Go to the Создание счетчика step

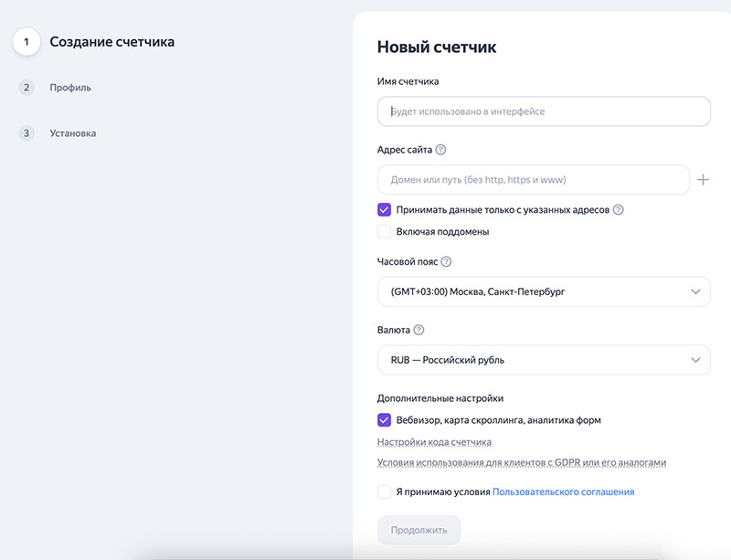[x=111, y=42]
